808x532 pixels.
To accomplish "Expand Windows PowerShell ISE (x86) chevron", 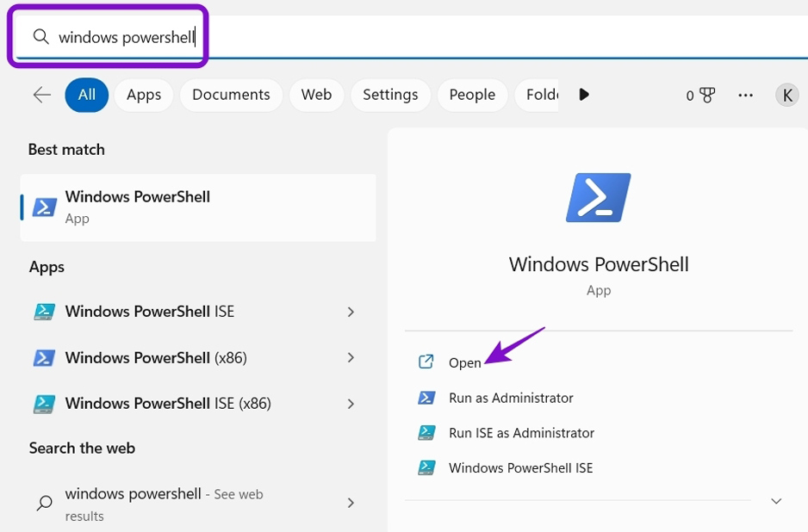I will click(351, 404).
